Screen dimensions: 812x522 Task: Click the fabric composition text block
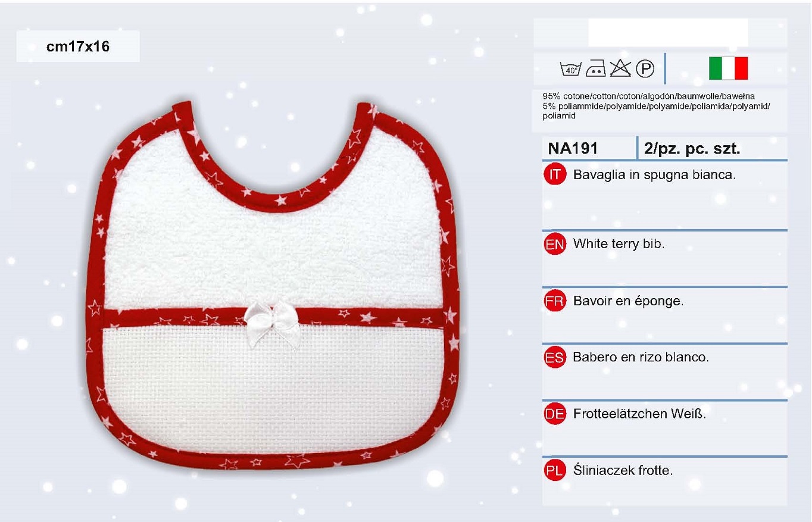[x=657, y=106]
